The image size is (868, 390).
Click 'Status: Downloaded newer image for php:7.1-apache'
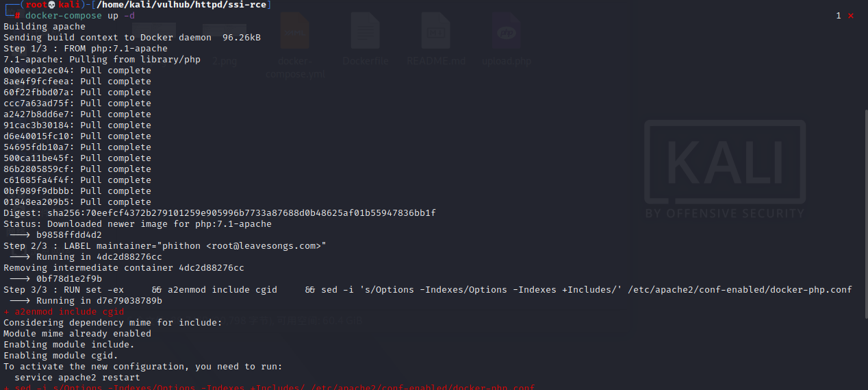138,224
